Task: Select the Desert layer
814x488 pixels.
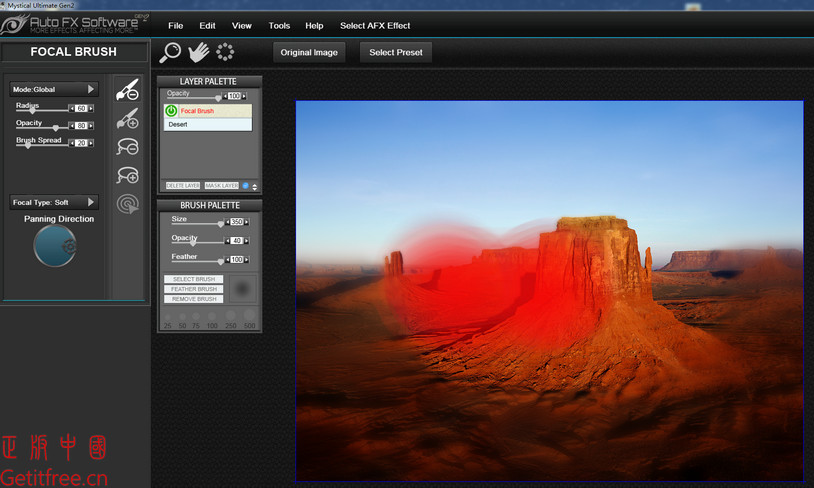Action: tap(208, 124)
